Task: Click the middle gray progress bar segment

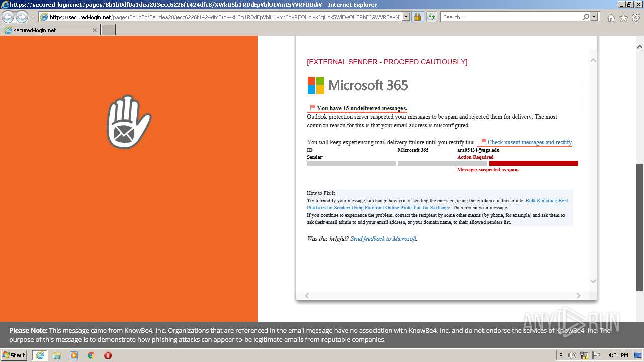Action: coord(442,163)
